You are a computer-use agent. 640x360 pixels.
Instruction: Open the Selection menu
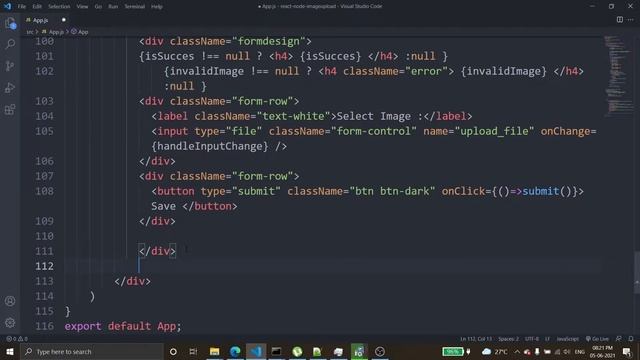59,6
